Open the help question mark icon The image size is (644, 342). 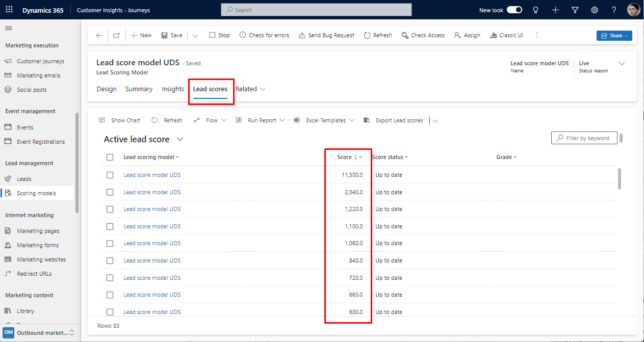coord(614,10)
